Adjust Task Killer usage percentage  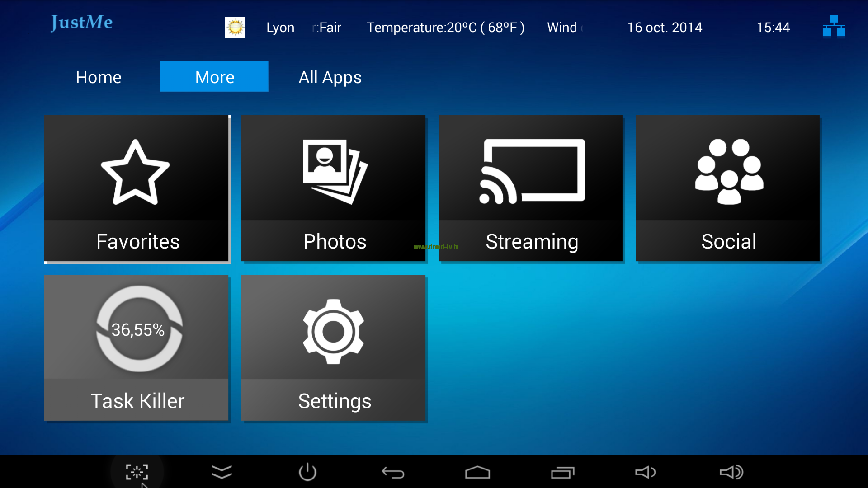[137, 329]
